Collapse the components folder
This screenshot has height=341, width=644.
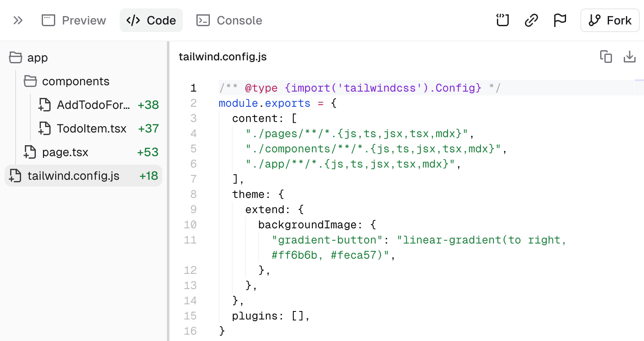click(x=76, y=81)
